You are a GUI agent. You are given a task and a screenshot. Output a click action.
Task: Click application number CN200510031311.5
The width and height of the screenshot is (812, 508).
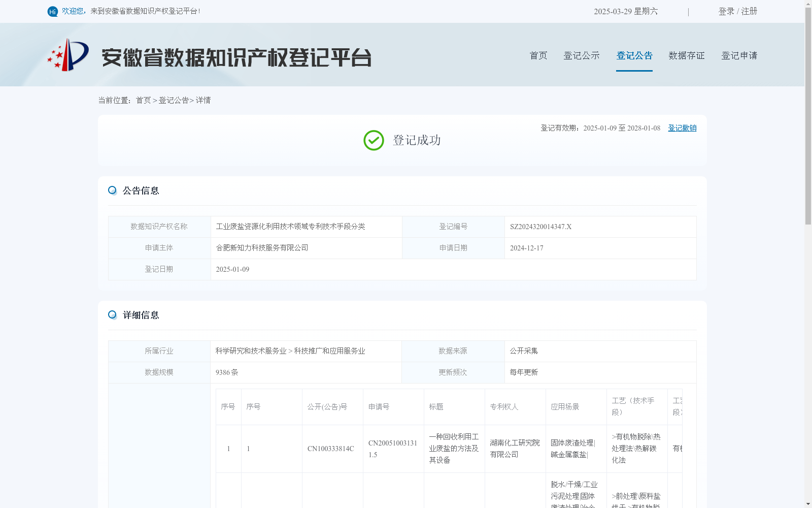click(x=393, y=449)
